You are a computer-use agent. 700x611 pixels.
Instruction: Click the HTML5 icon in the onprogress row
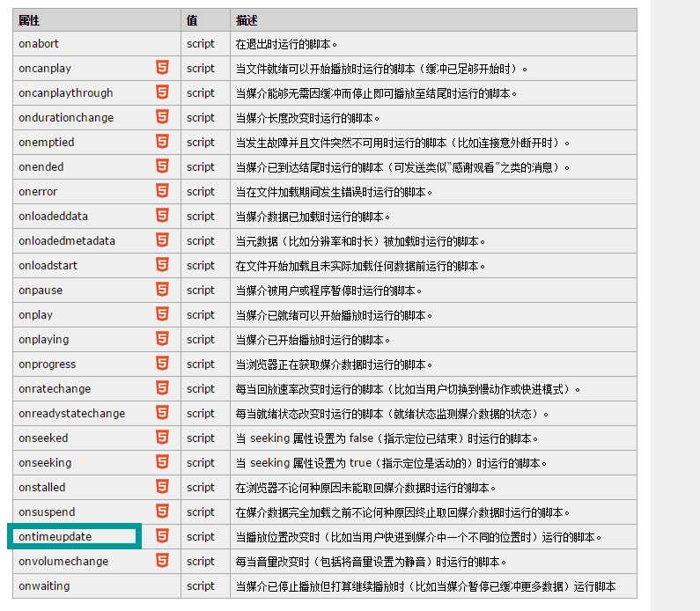pyautogui.click(x=163, y=364)
